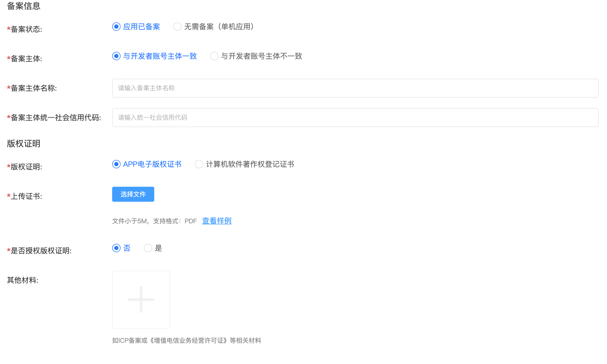Click the APP电子版权证书 label text

click(x=152, y=164)
